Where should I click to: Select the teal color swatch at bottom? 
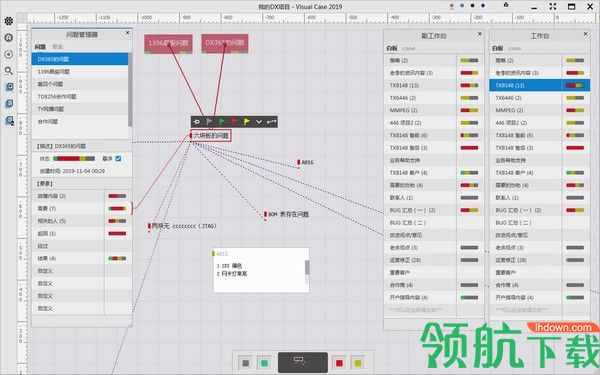tap(264, 363)
